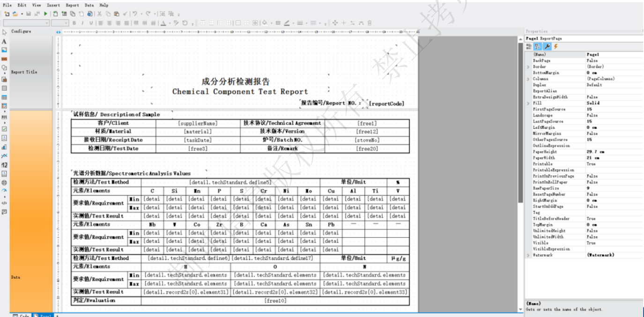Pick the text color A button
This screenshot has width=644, height=317.
pyautogui.click(x=163, y=23)
